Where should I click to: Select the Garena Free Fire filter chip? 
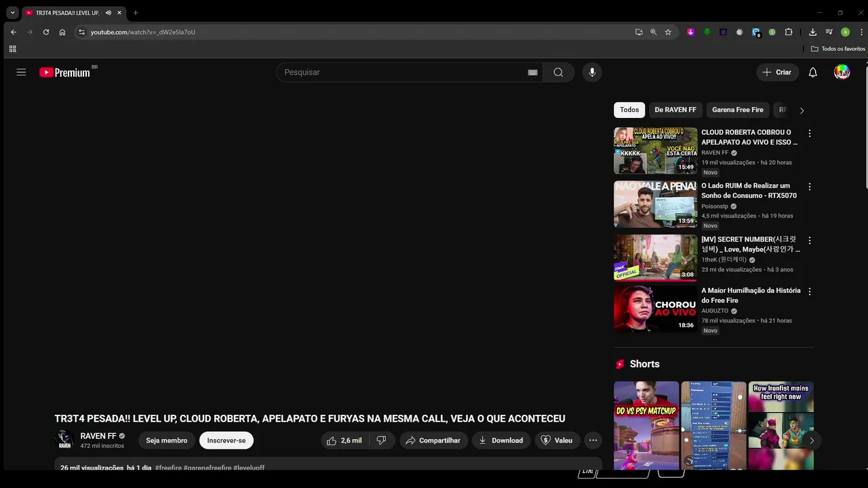coord(737,110)
